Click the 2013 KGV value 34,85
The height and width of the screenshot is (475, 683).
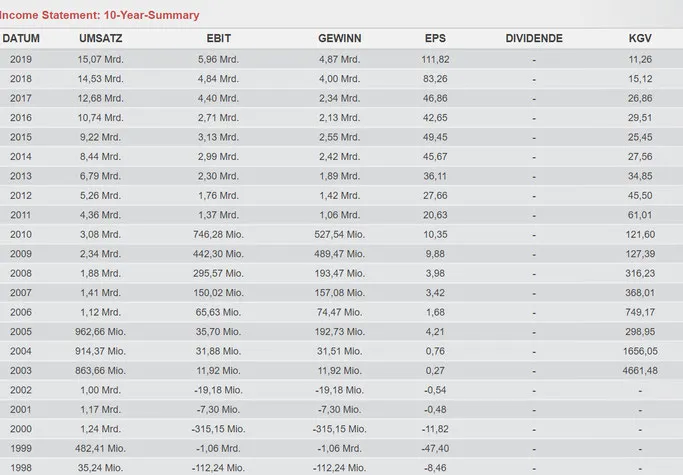(x=640, y=176)
